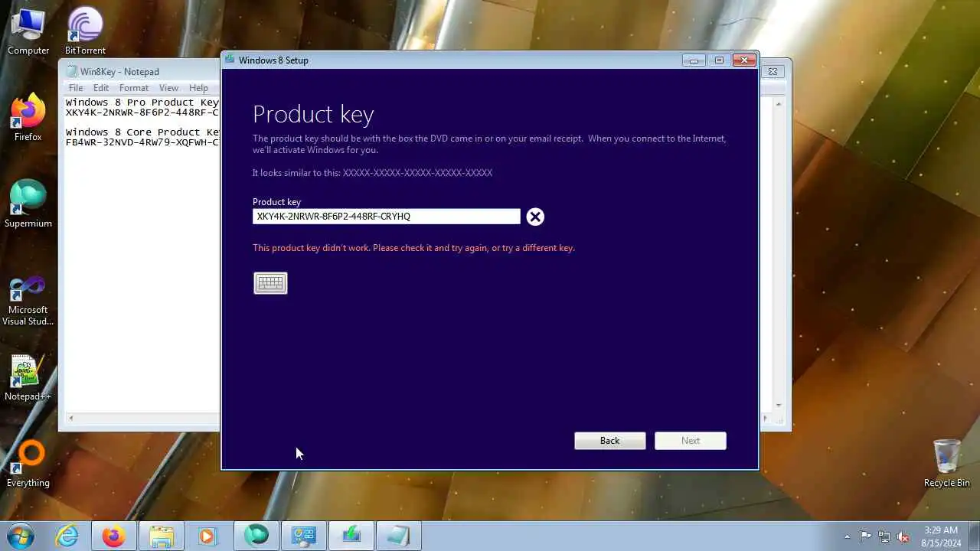This screenshot has width=980, height=551.
Task: Switch to Windows 8 Setup taskbar item
Action: coord(351,536)
